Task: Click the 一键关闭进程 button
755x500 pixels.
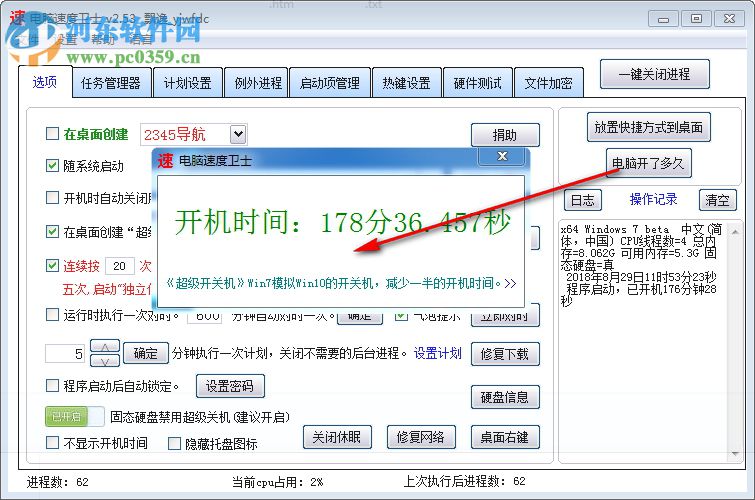Action: tap(654, 74)
